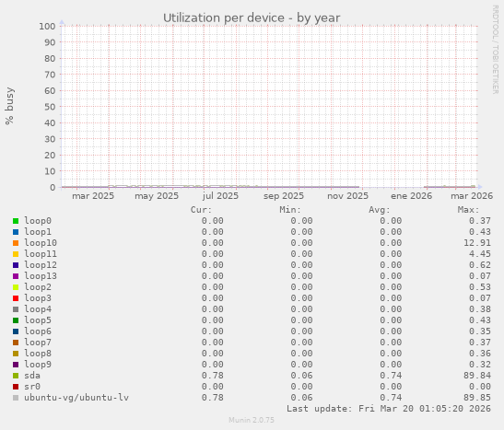Select the 'loop0' legend label

point(38,221)
